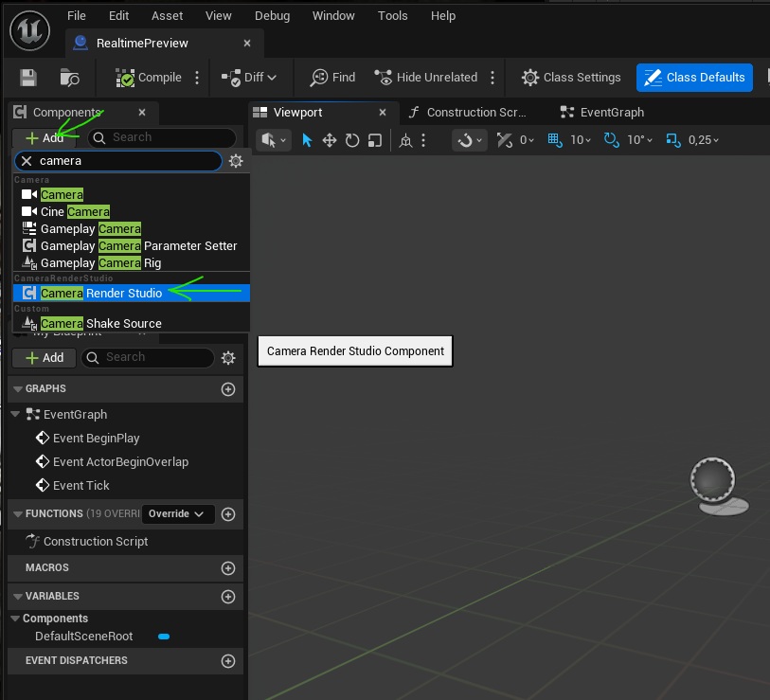Open the Help menu

[443, 16]
